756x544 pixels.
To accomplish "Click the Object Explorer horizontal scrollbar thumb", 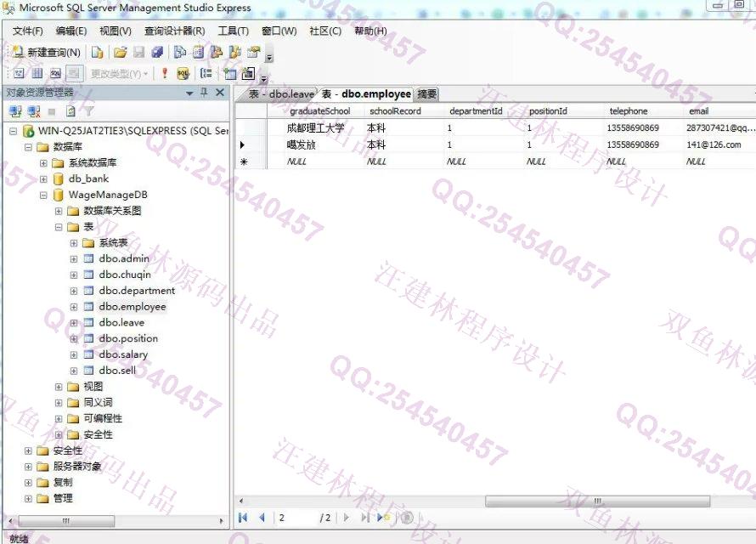I will 66,521.
